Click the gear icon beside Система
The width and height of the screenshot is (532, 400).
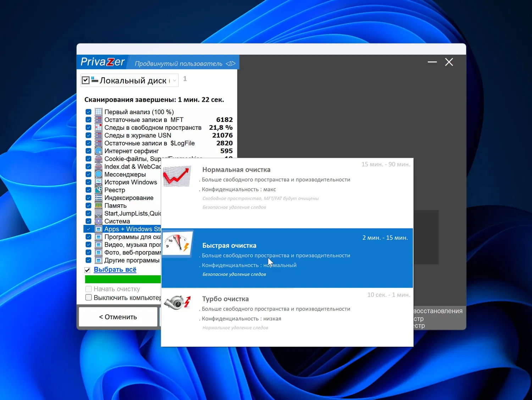(99, 221)
